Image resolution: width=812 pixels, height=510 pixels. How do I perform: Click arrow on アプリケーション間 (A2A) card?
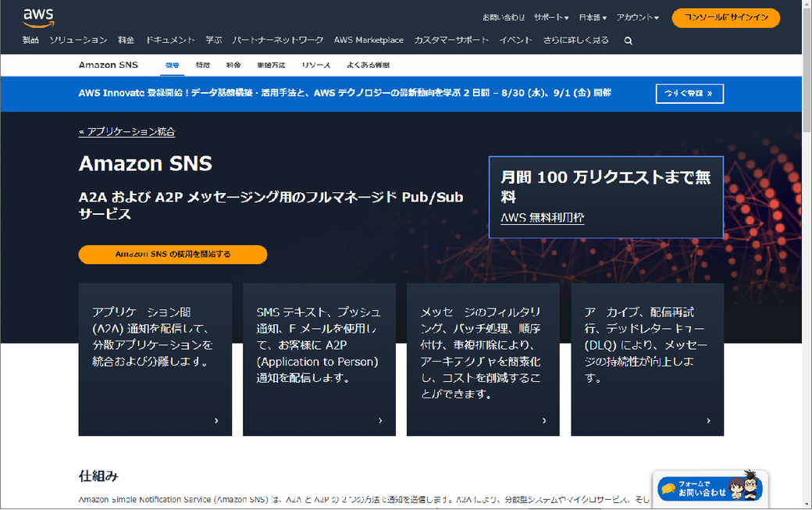click(x=216, y=420)
